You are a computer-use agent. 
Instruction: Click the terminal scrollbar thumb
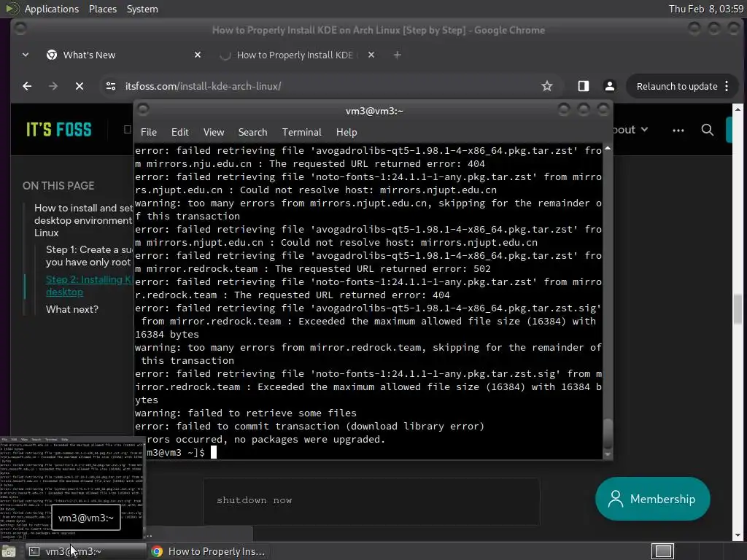(608, 434)
